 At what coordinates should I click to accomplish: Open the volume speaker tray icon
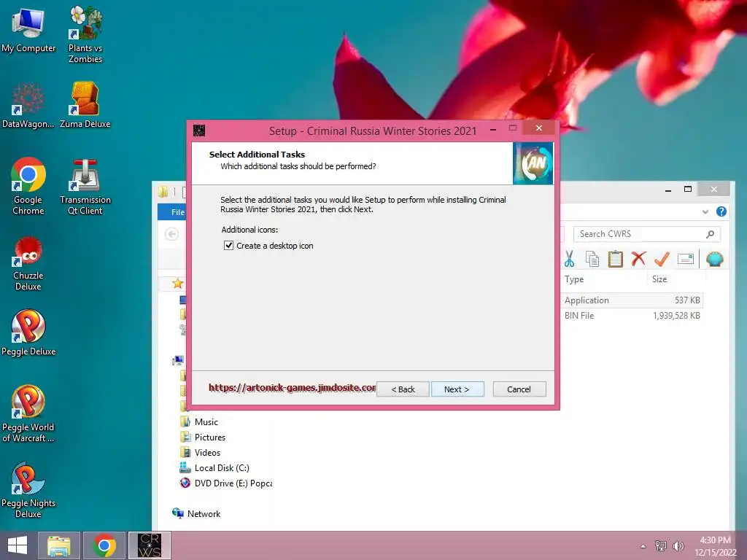click(678, 545)
